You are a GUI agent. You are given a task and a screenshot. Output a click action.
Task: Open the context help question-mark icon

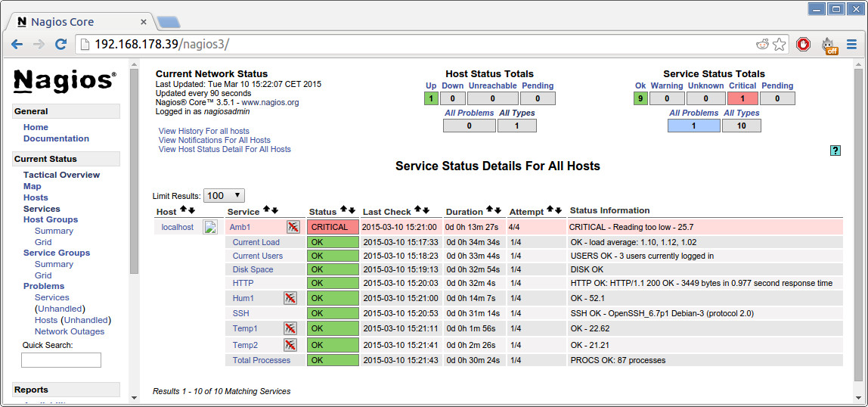[835, 151]
